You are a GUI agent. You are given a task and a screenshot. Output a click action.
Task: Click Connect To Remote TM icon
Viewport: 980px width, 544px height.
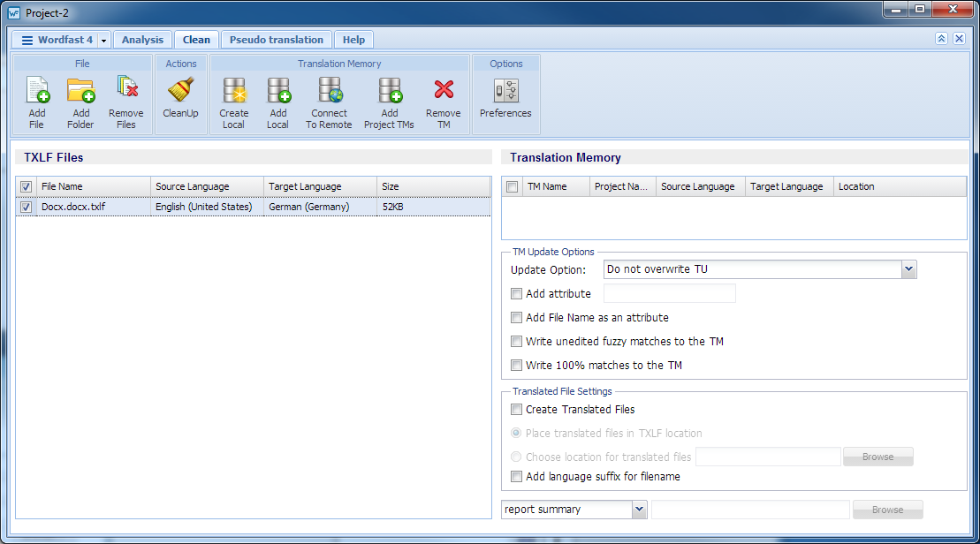330,89
